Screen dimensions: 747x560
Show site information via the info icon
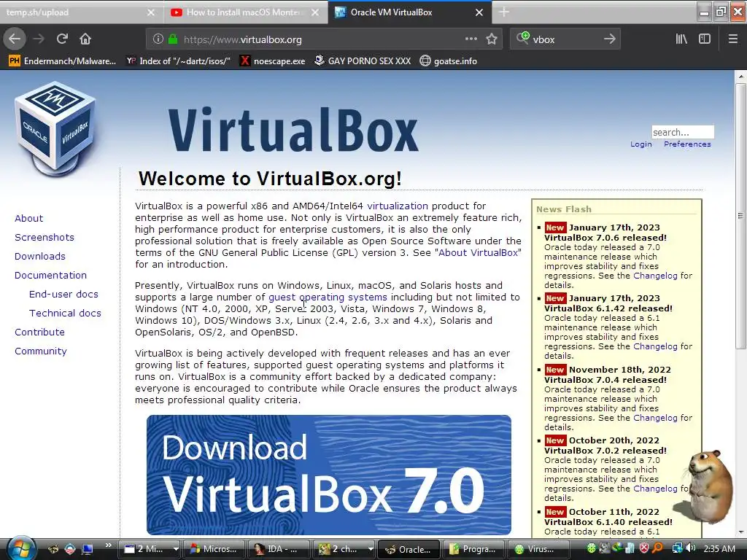coord(158,39)
